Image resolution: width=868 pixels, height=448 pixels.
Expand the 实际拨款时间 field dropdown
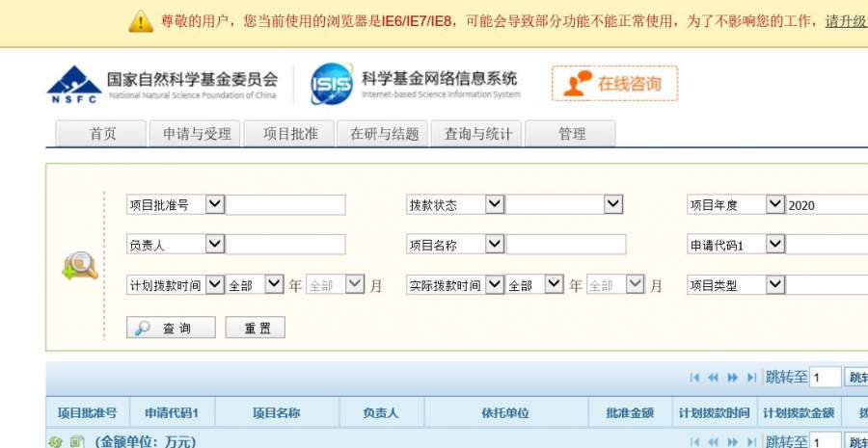495,285
